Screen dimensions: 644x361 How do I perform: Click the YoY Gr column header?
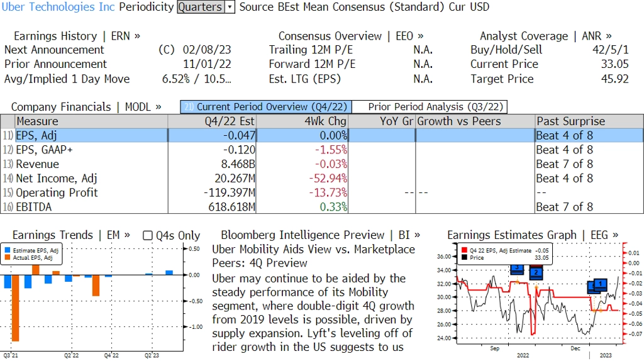pos(382,121)
